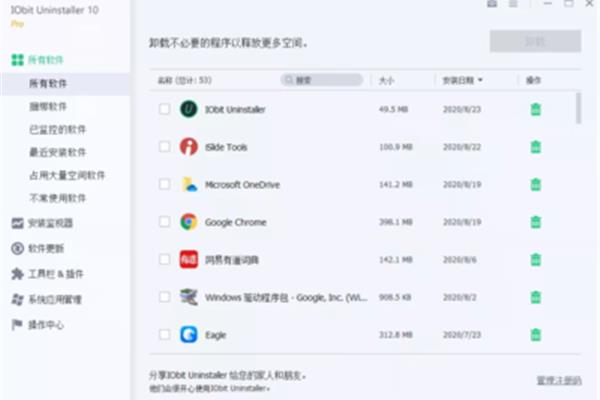Select the 所有软件 sub-item in sidebar
The width and height of the screenshot is (600, 400).
pos(48,83)
